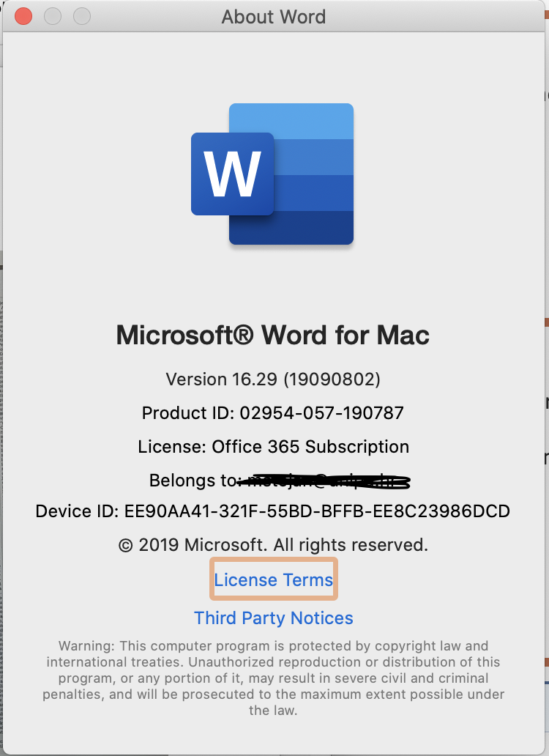Close the About Word window
Screen dimensions: 549x756
(23, 16)
